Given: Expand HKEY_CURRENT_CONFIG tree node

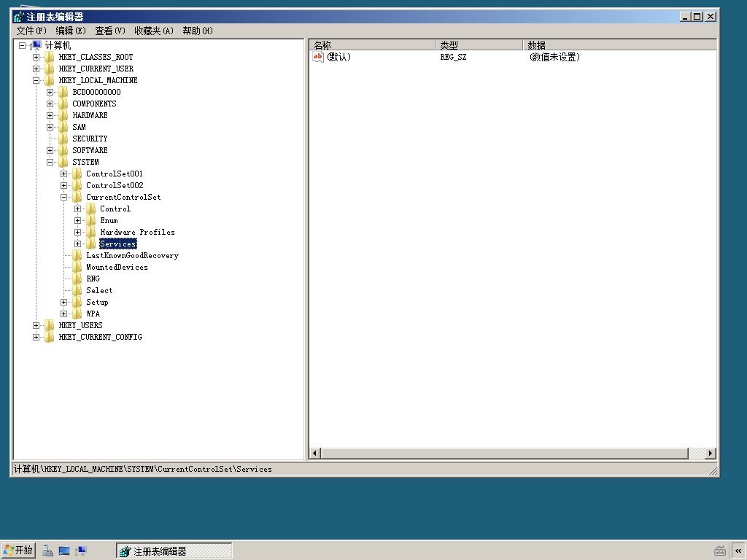Looking at the screenshot, I should [x=36, y=337].
